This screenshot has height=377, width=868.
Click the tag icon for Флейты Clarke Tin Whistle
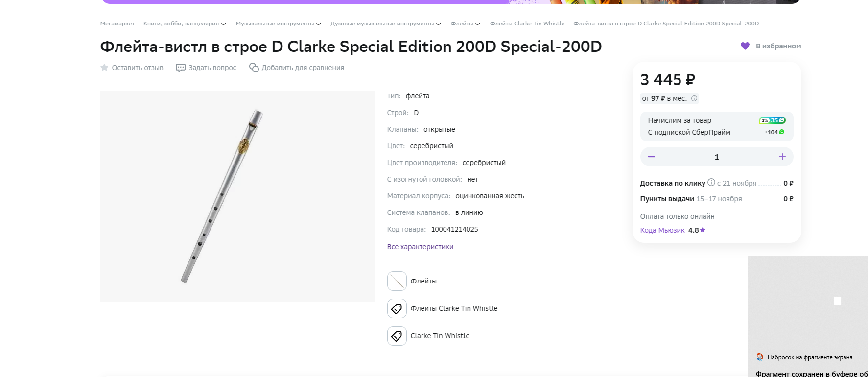(x=397, y=308)
